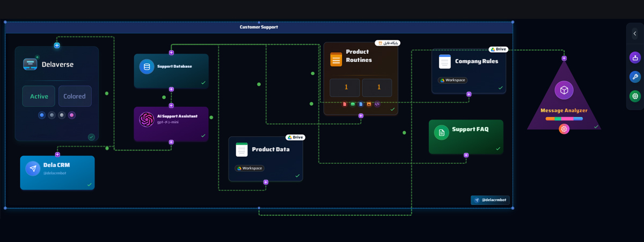
Task: Click the checkmark on Message Analyzer node
Action: click(x=596, y=127)
